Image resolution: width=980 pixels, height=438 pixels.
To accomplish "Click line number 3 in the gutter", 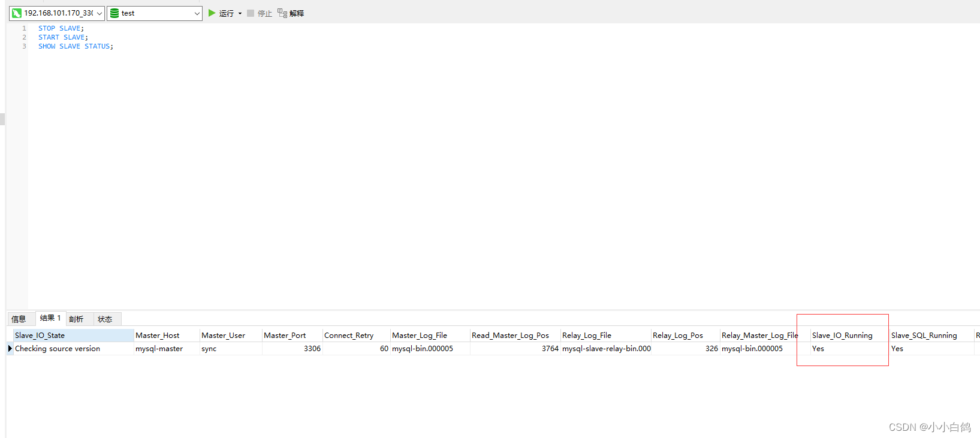I will pyautogui.click(x=25, y=46).
